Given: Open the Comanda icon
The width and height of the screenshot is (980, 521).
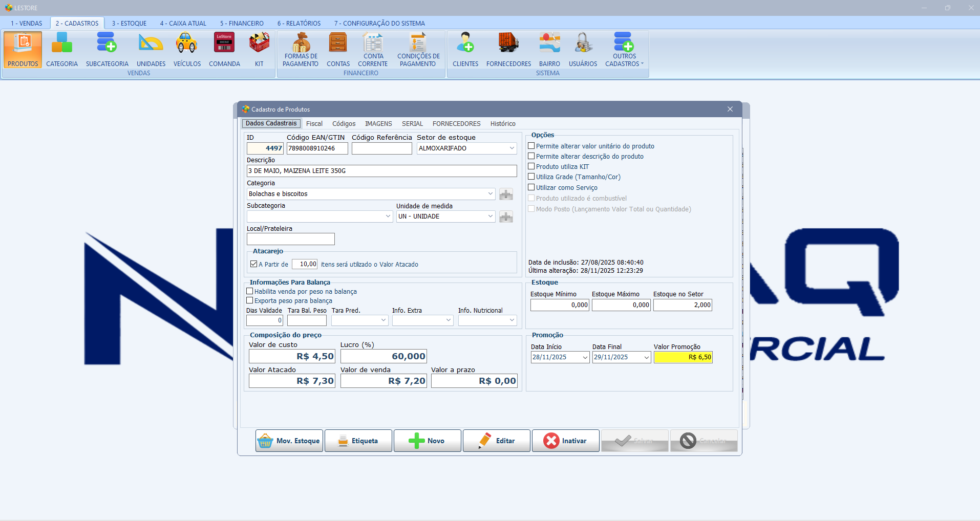Looking at the screenshot, I should [224, 50].
